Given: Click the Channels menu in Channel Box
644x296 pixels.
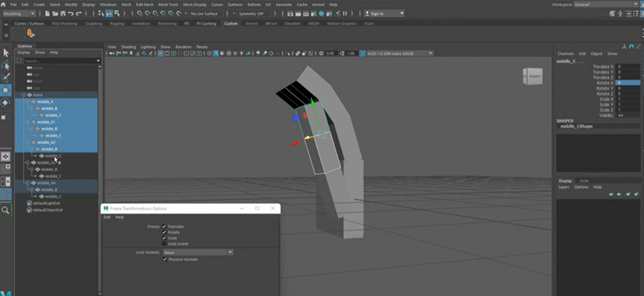Looking at the screenshot, I should click(566, 54).
